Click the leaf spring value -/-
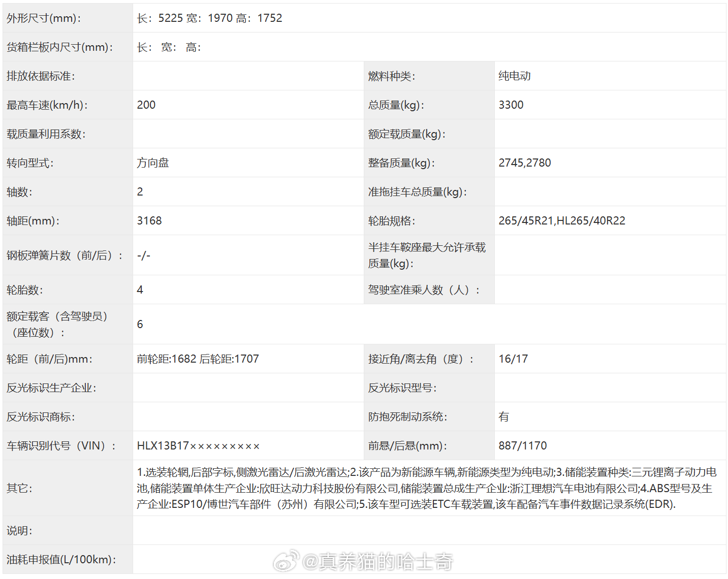The width and height of the screenshot is (728, 579). (144, 255)
